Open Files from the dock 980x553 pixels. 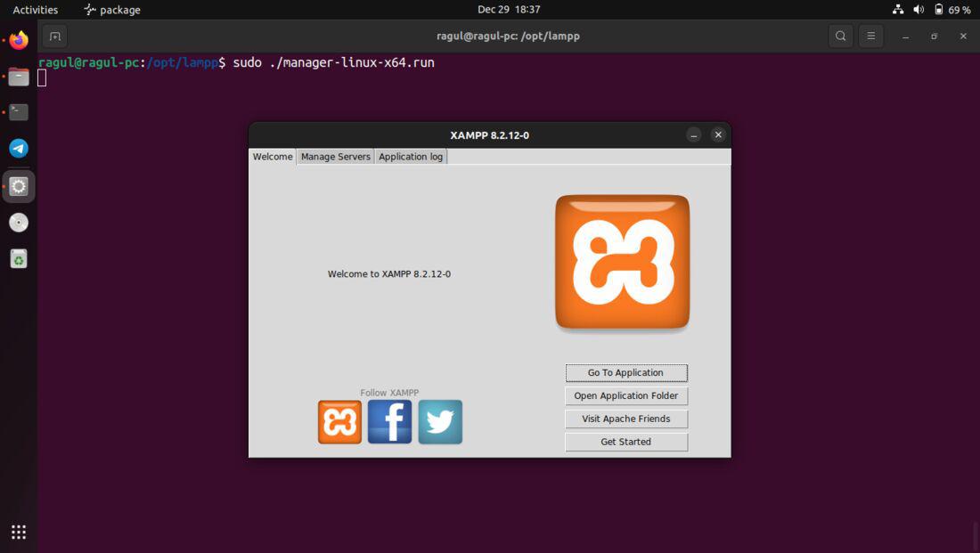tap(19, 77)
